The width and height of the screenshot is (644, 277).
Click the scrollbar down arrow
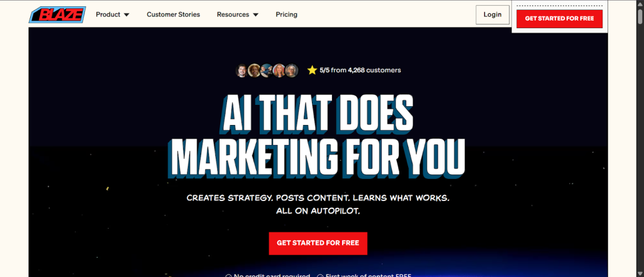pos(640,273)
